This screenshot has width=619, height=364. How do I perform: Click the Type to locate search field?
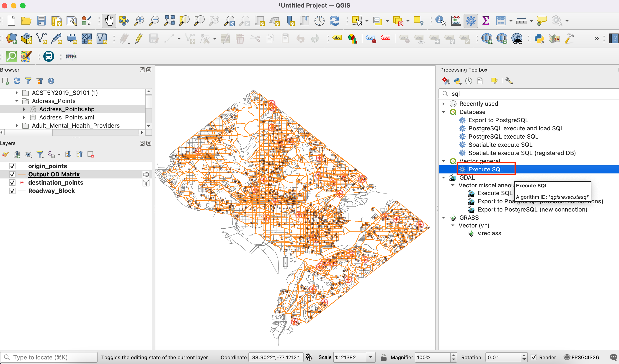(49, 357)
